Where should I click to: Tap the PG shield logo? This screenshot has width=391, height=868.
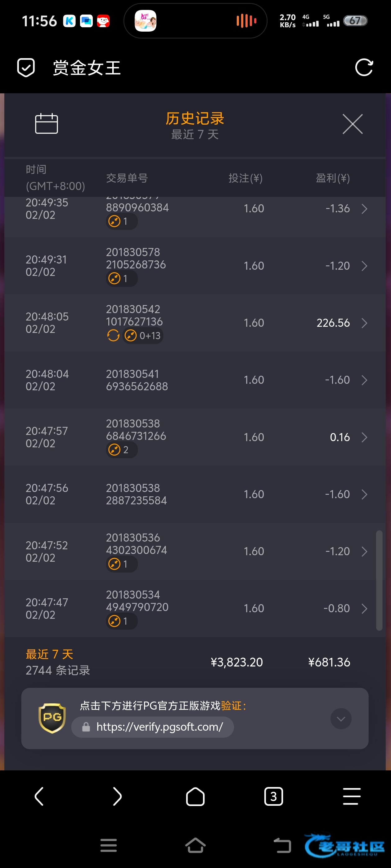point(52,718)
